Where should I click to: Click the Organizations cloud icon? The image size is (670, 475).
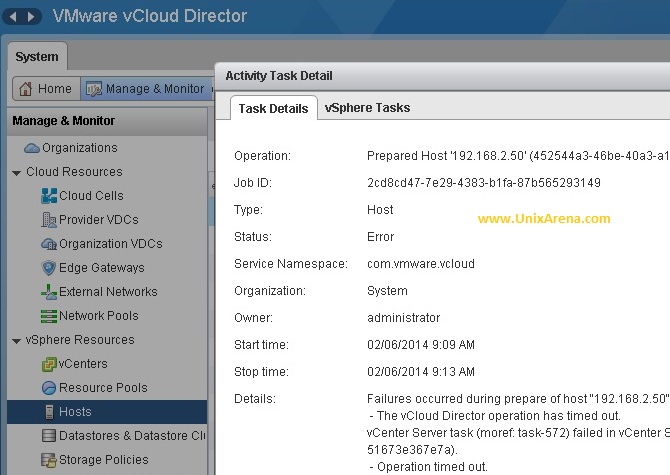point(32,148)
